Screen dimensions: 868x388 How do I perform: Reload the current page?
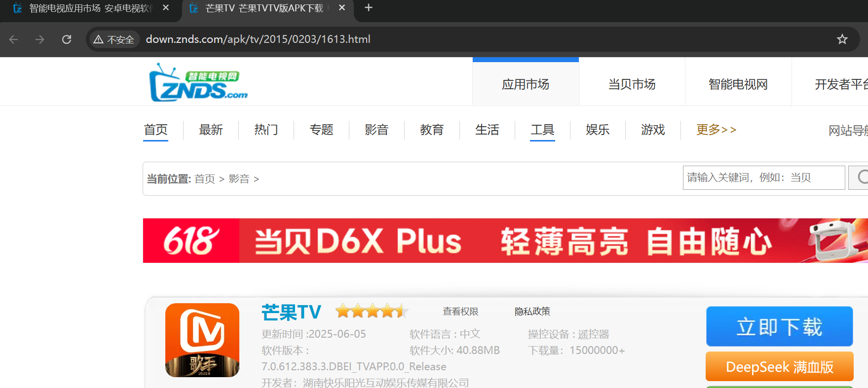click(x=67, y=39)
